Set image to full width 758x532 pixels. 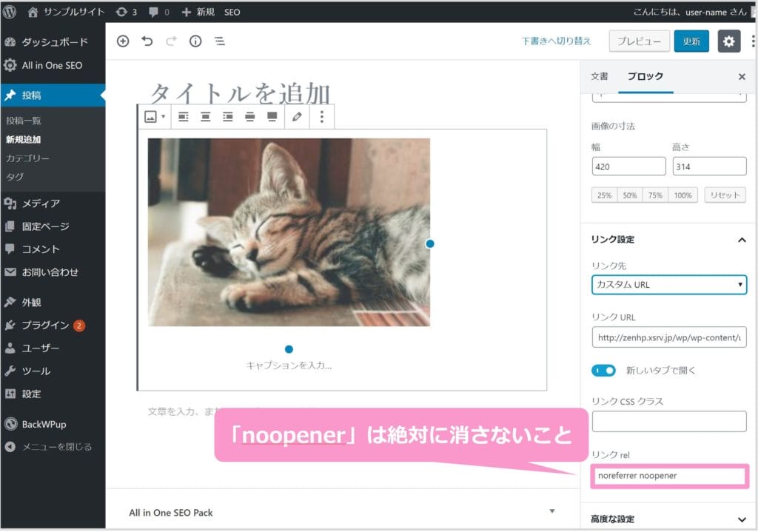click(x=272, y=116)
